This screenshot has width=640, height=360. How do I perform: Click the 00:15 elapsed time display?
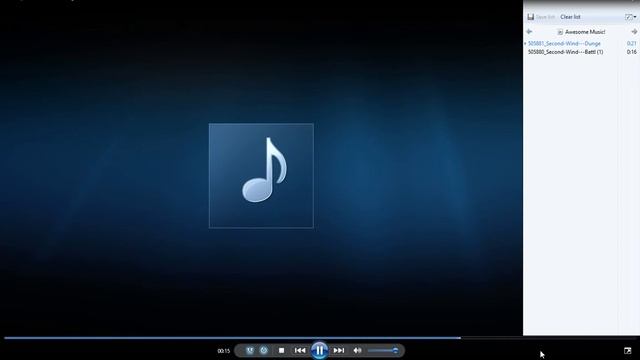(224, 351)
